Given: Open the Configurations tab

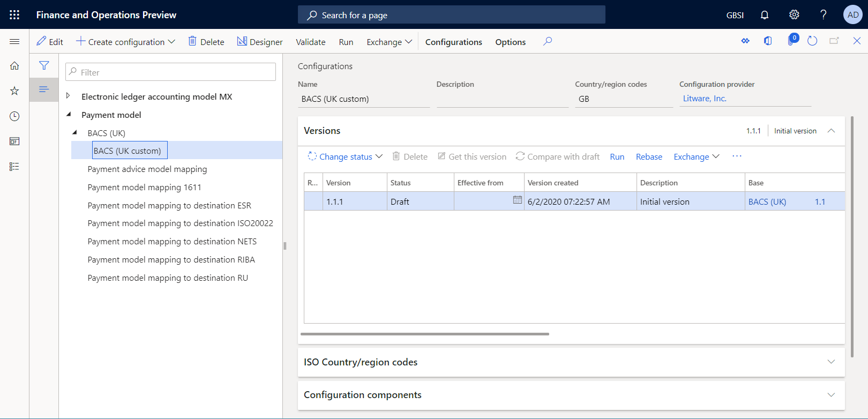Looking at the screenshot, I should [453, 42].
